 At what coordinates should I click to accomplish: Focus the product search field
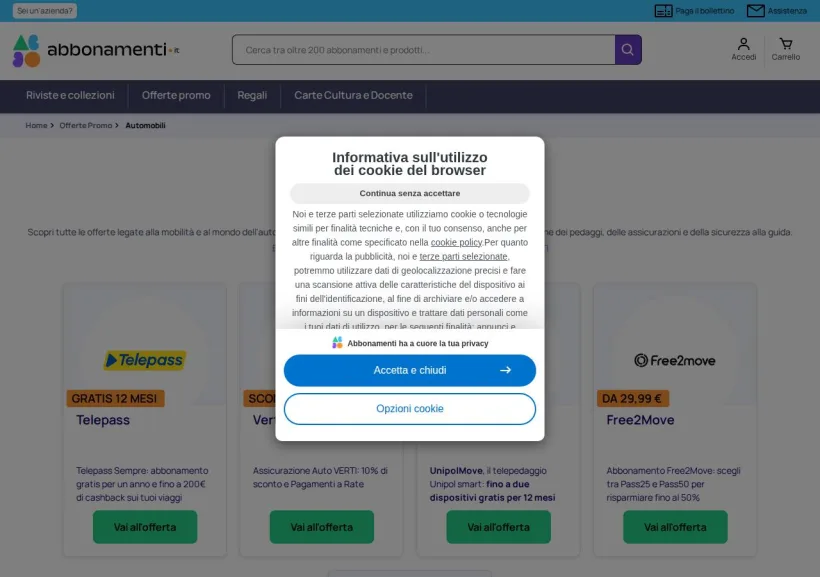point(424,50)
